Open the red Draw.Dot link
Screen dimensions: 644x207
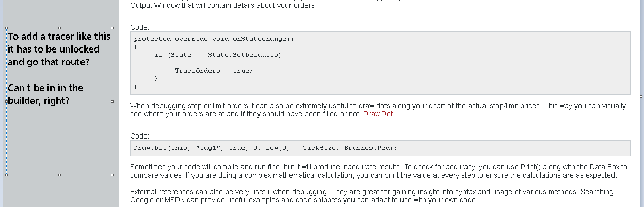[x=378, y=114]
